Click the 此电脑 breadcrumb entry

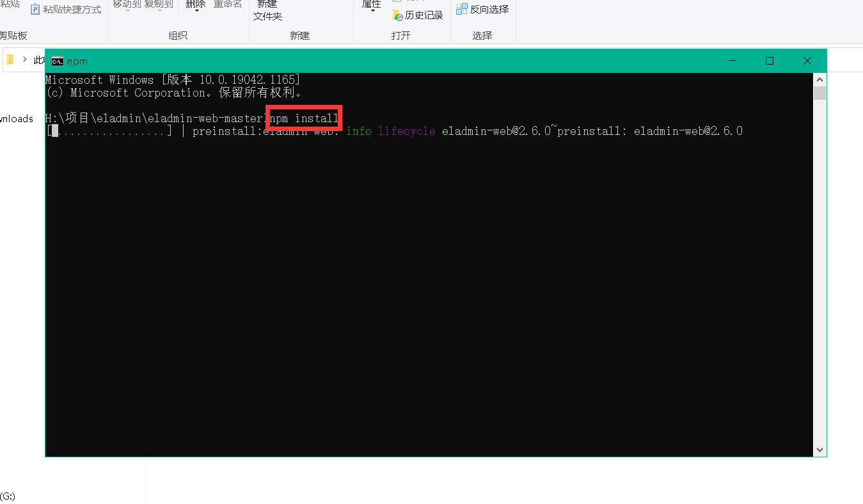(x=38, y=59)
